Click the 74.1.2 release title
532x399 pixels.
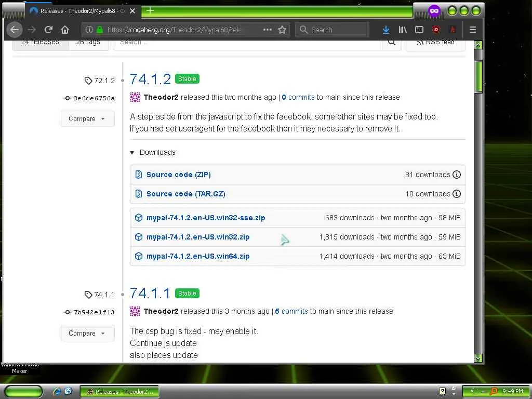(150, 79)
